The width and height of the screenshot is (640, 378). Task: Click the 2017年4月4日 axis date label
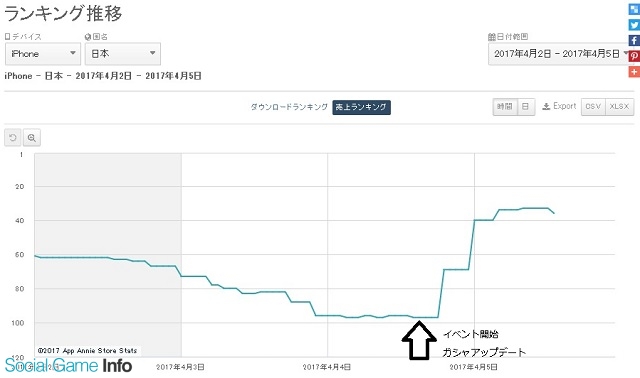pos(327,367)
